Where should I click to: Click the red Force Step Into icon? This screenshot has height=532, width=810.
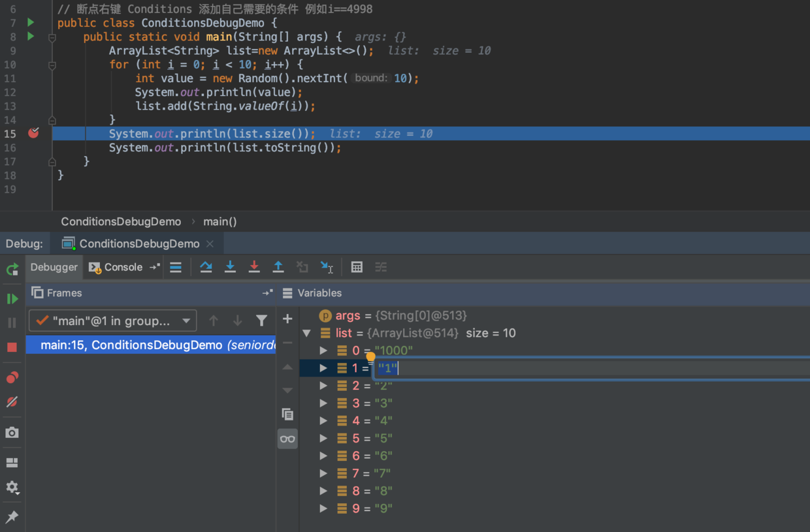point(254,267)
